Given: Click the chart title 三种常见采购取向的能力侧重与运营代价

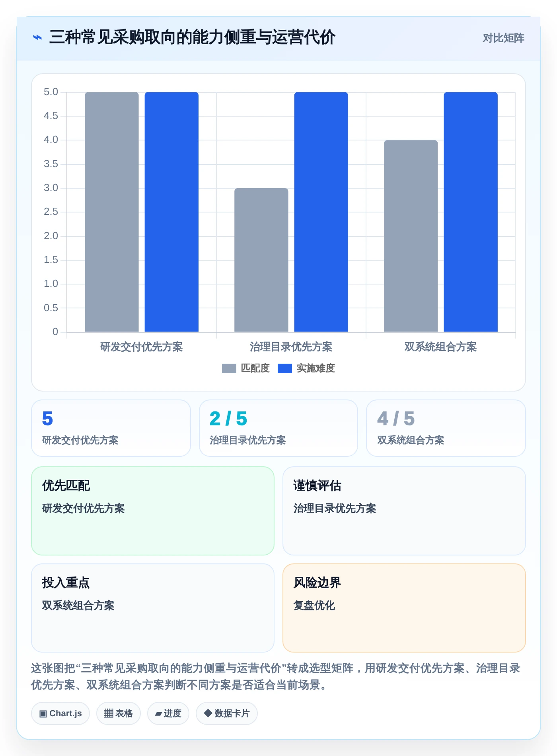Looking at the screenshot, I should point(192,37).
